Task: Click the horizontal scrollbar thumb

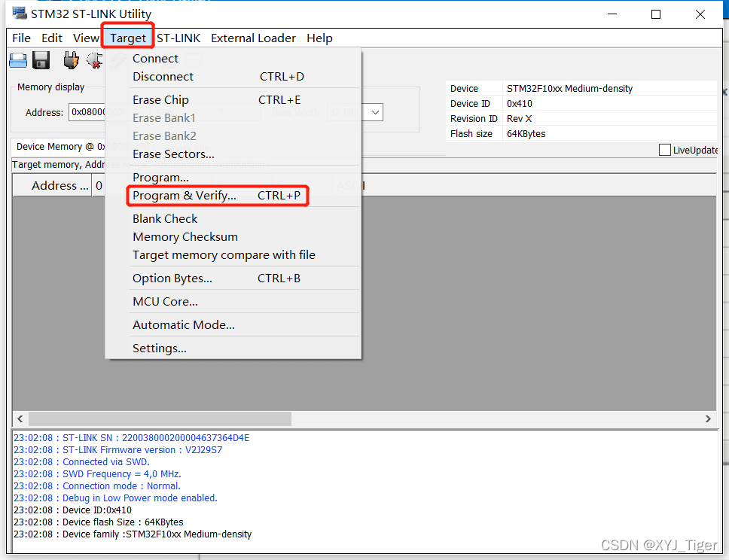Action: (x=160, y=418)
